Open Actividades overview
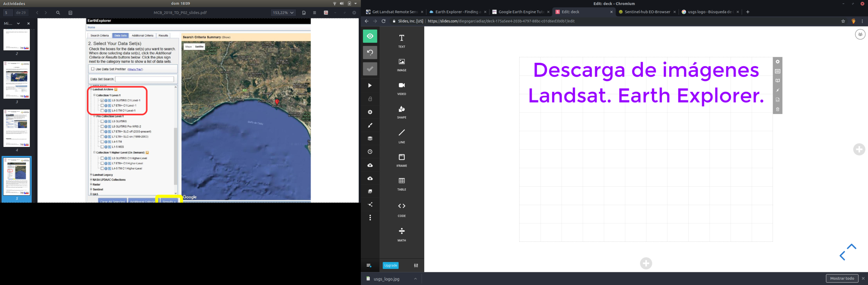Screen dimensions: 868x285 point(14,3)
